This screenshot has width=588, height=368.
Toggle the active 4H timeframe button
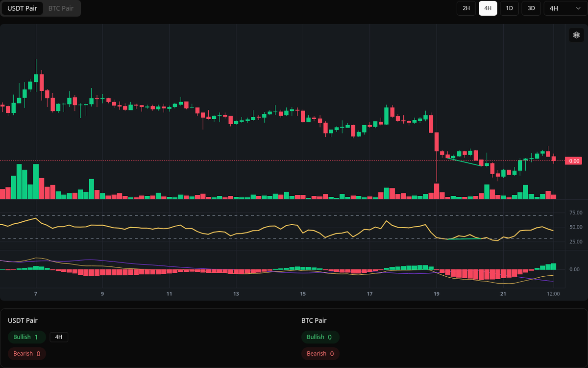tap(488, 8)
